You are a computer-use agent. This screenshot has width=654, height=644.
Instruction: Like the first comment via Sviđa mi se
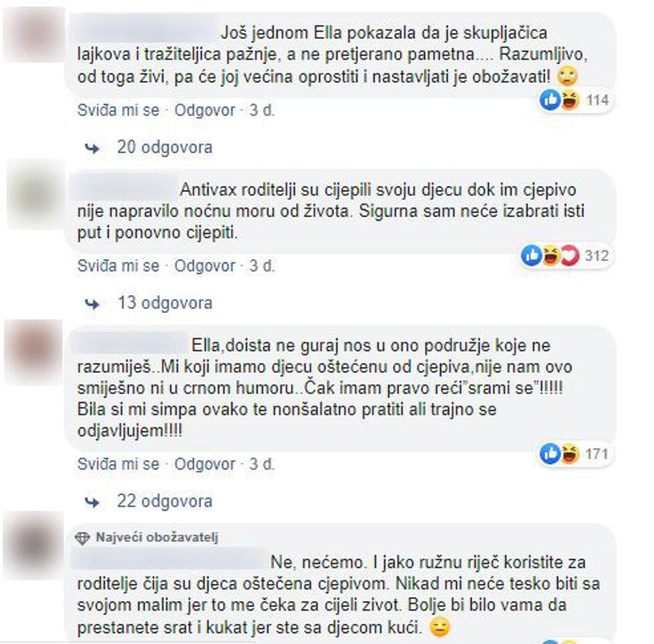[118, 111]
